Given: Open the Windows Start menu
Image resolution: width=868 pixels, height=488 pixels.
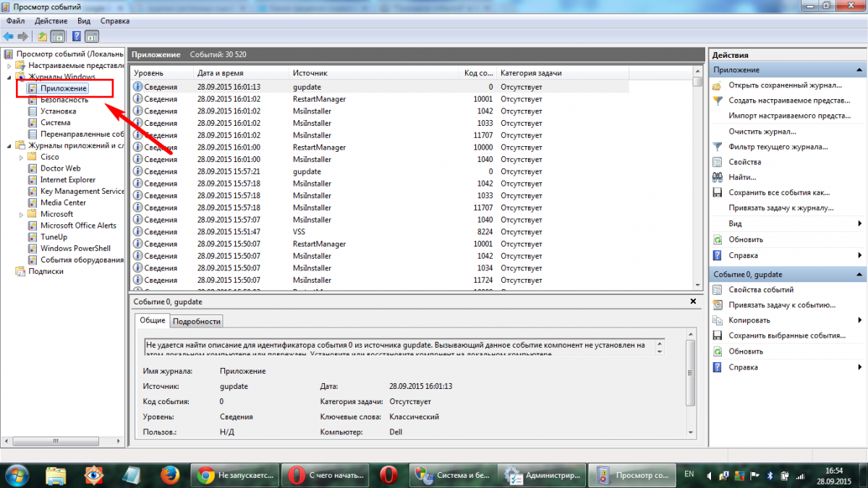Looking at the screenshot, I should [x=17, y=475].
